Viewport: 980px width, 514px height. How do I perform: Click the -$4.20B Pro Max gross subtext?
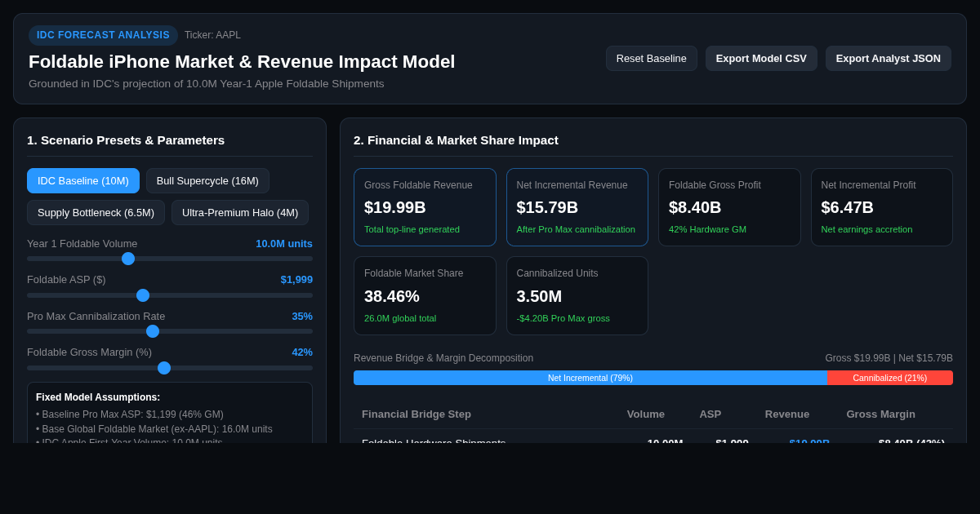(x=563, y=318)
